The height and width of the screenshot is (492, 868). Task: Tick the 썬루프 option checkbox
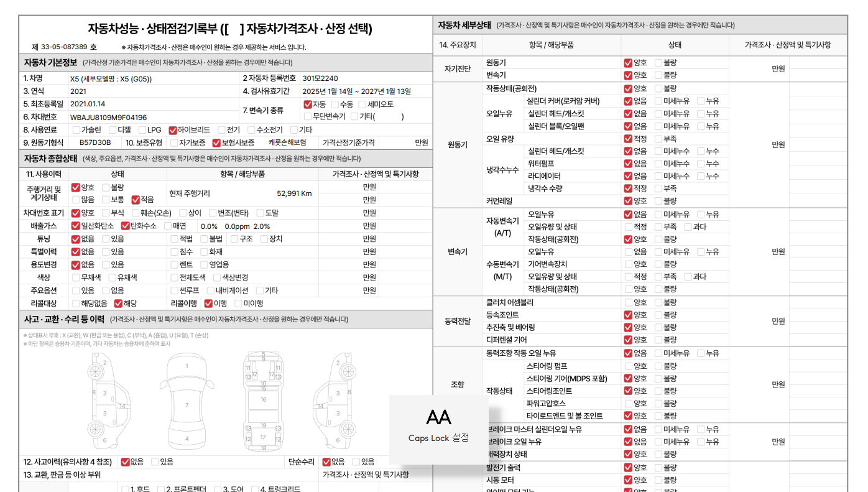click(x=175, y=290)
